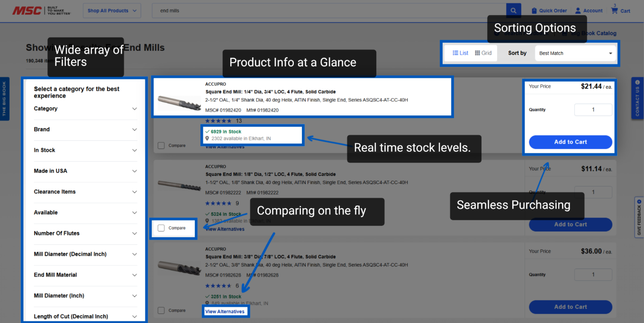
Task: Click quantity field for $36.00 item
Action: (x=593, y=275)
